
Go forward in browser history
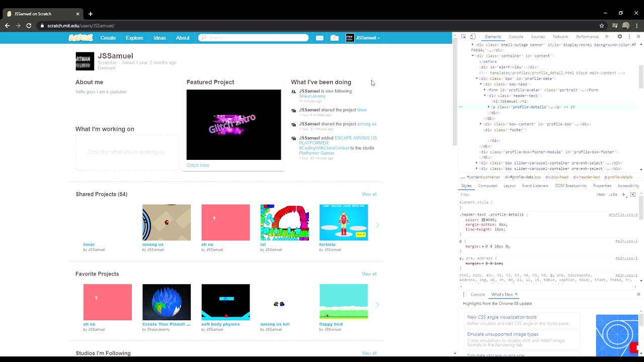pos(18,26)
